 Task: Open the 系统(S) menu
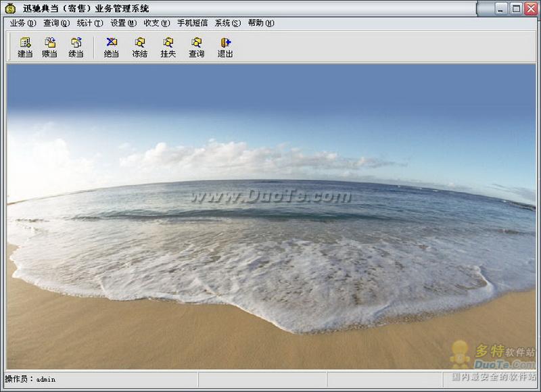(227, 23)
